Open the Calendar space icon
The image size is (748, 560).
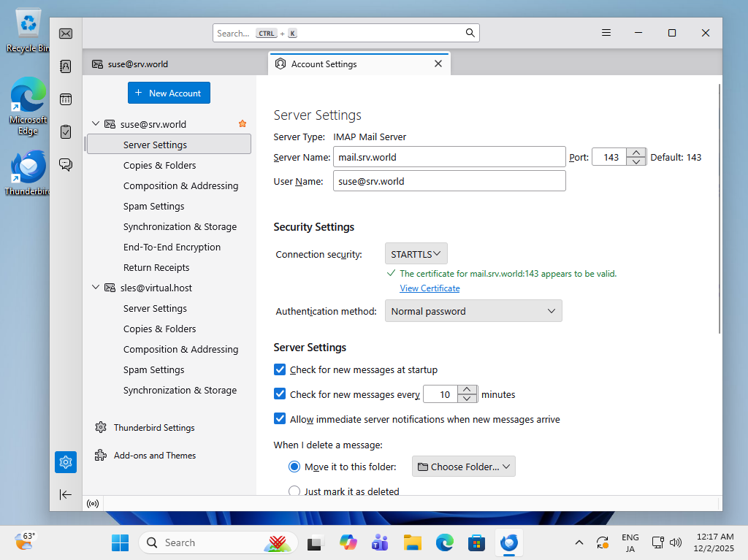click(x=66, y=99)
